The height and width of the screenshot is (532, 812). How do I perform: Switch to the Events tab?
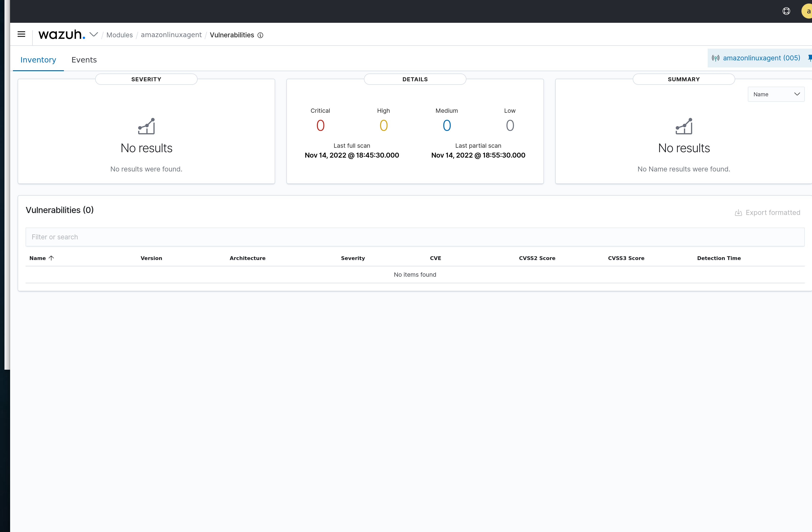point(84,60)
